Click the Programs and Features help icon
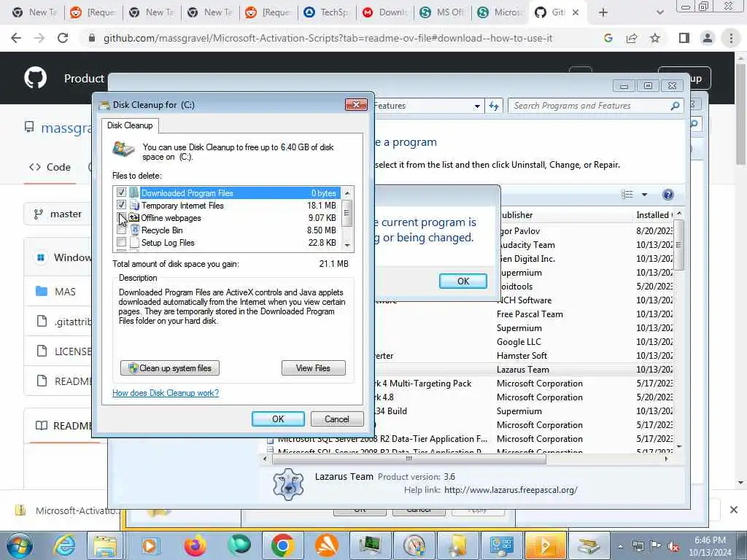Screen dimensions: 747x560 click(668, 194)
